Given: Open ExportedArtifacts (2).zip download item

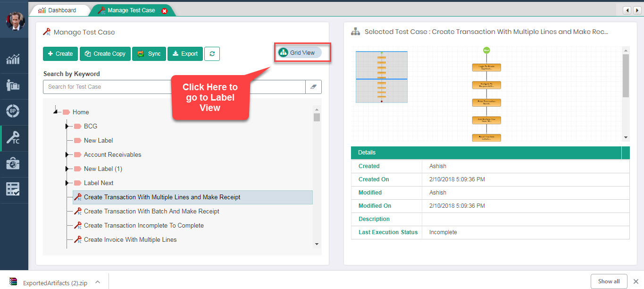Looking at the screenshot, I should 55,283.
